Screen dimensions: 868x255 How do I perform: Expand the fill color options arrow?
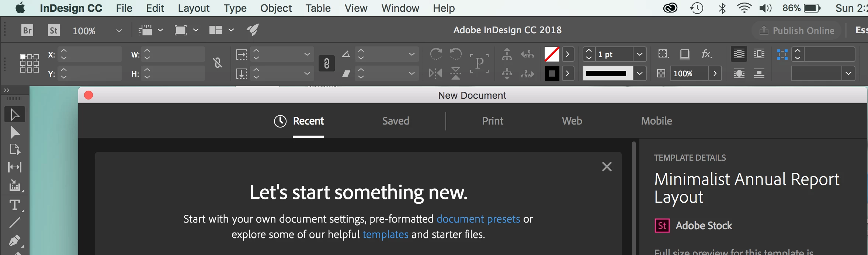pyautogui.click(x=568, y=54)
